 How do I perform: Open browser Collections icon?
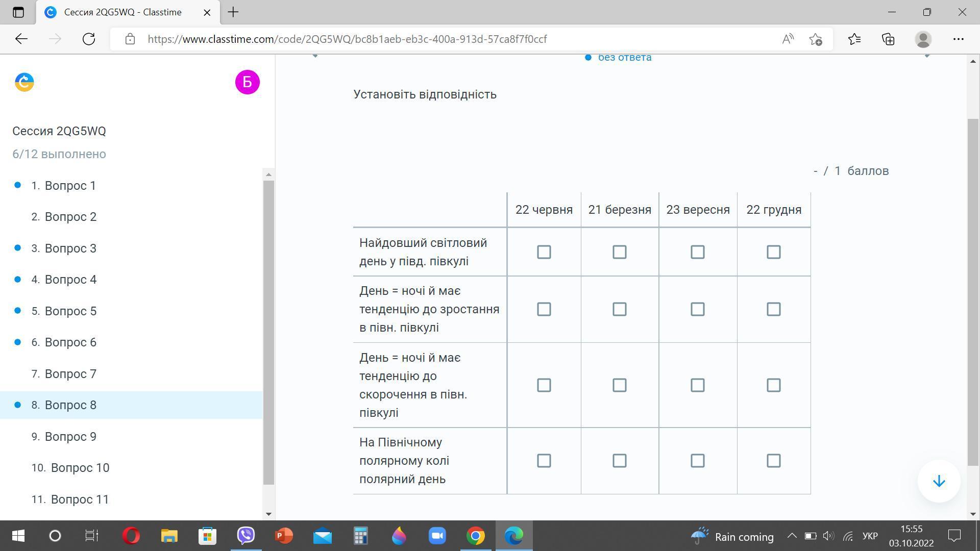(888, 39)
